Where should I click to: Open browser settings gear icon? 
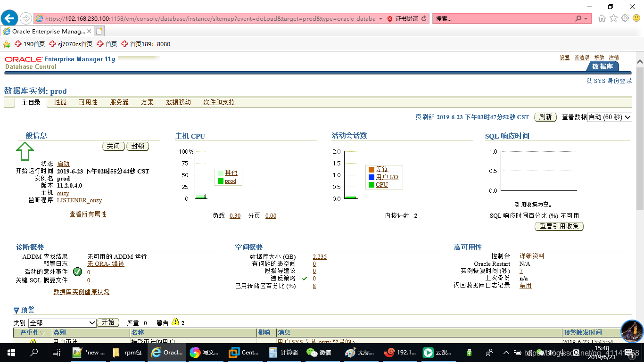point(625,18)
